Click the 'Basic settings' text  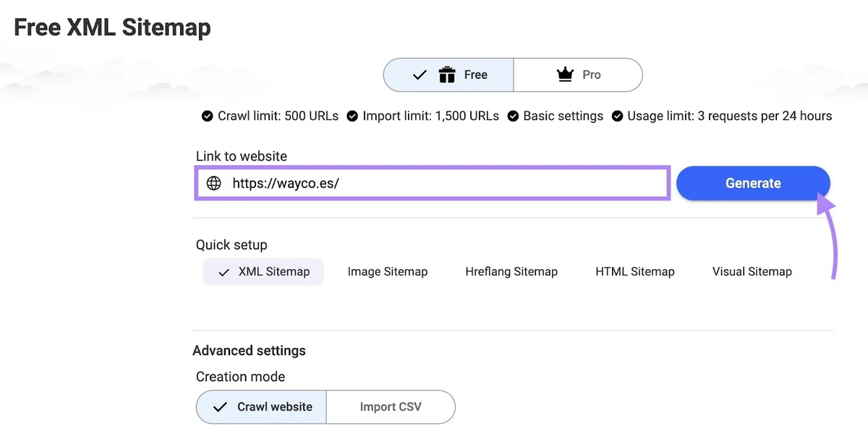click(563, 116)
